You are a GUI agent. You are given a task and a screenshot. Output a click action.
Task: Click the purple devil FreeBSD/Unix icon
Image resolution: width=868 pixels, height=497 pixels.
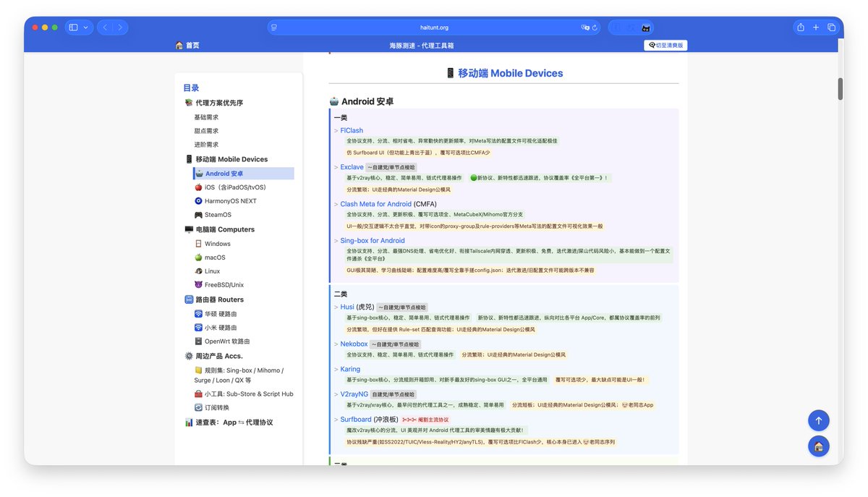point(198,285)
